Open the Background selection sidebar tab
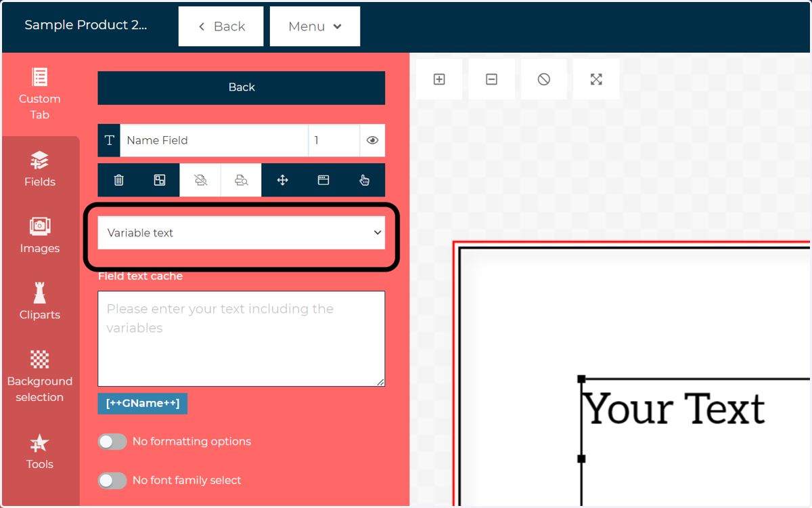Image resolution: width=812 pixels, height=508 pixels. [40, 377]
